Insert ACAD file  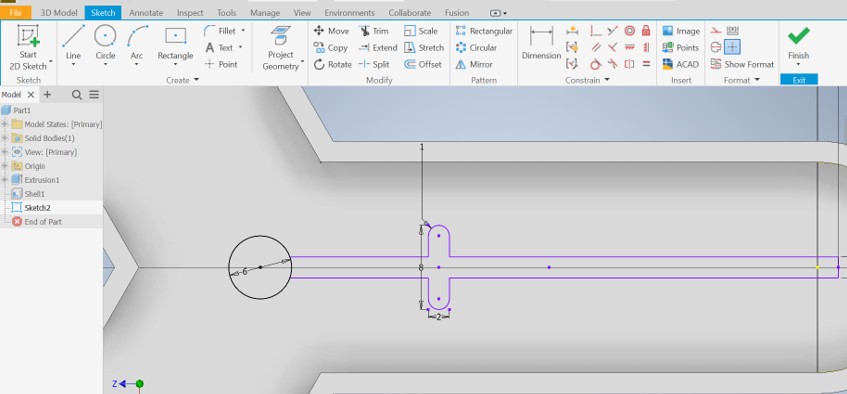(681, 64)
